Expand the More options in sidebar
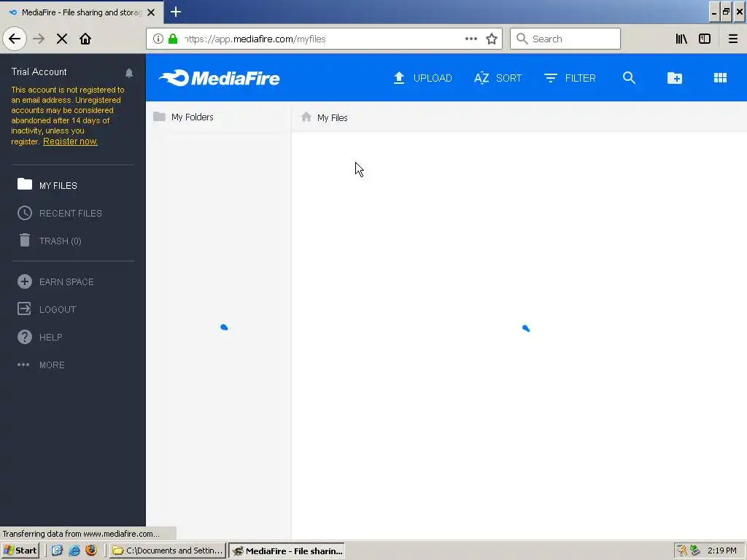Image resolution: width=747 pixels, height=560 pixels. [41, 365]
